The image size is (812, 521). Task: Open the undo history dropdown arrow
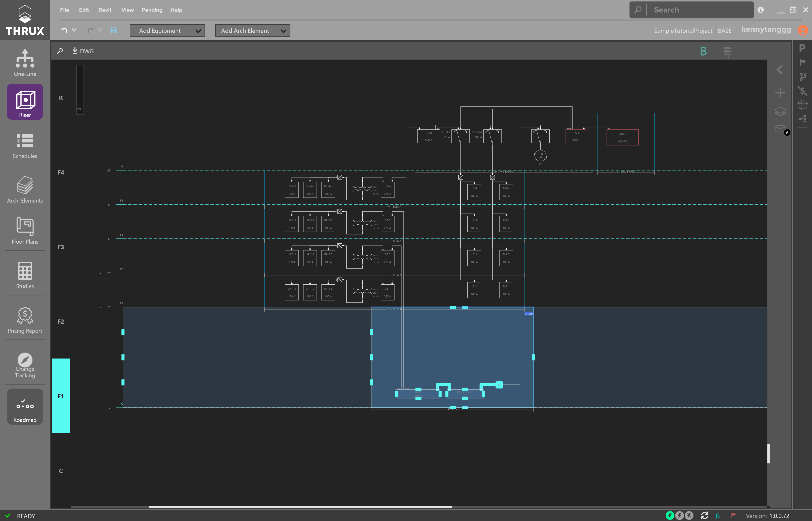(x=74, y=30)
